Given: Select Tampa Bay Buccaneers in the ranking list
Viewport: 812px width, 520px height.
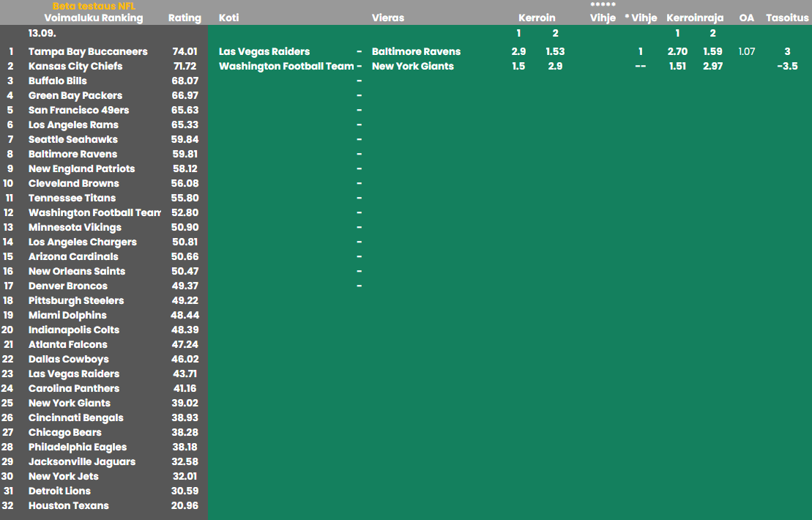Looking at the screenshot, I should (x=88, y=51).
